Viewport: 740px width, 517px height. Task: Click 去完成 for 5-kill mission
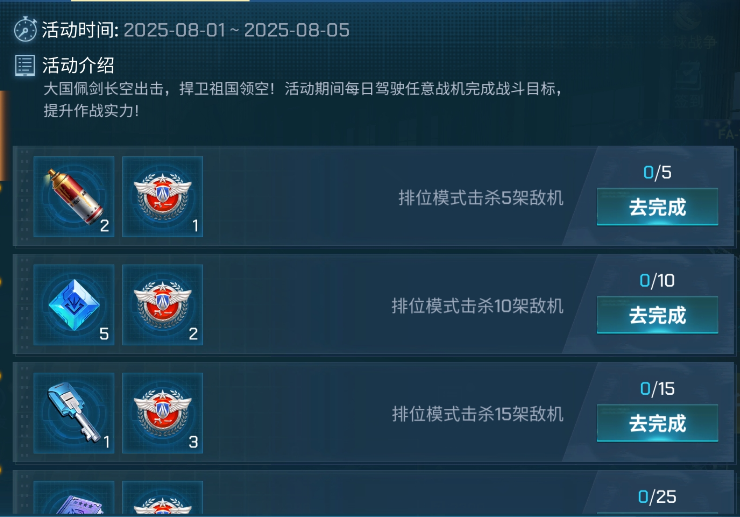click(x=657, y=207)
